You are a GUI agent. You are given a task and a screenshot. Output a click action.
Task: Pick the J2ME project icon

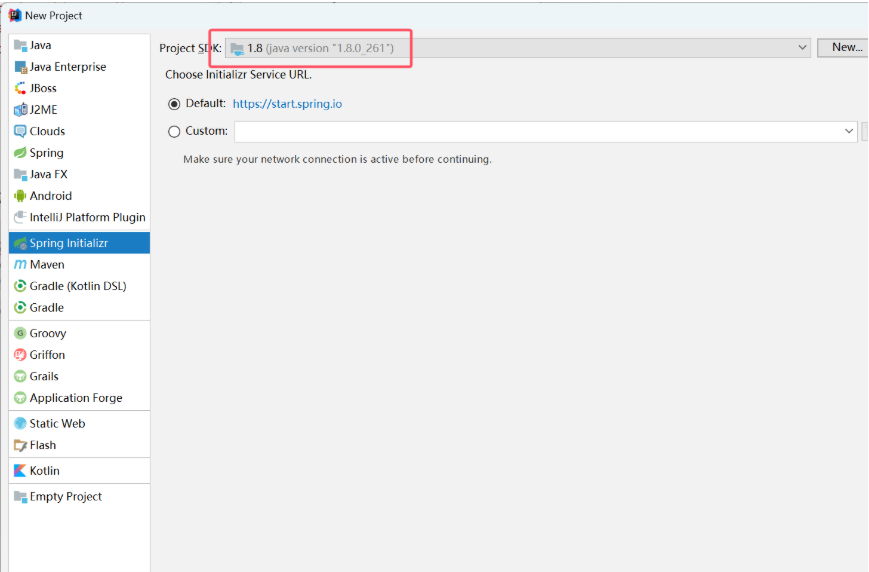point(21,110)
